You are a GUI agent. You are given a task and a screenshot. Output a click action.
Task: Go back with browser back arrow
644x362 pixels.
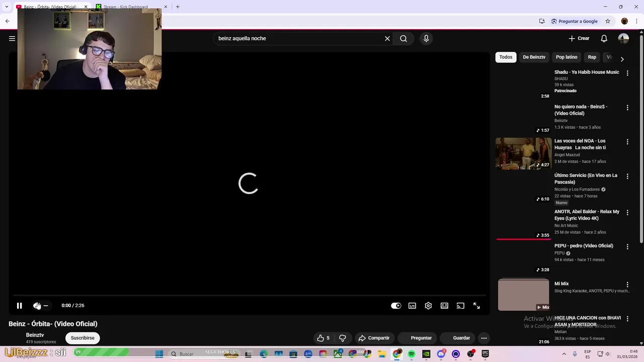(7, 21)
